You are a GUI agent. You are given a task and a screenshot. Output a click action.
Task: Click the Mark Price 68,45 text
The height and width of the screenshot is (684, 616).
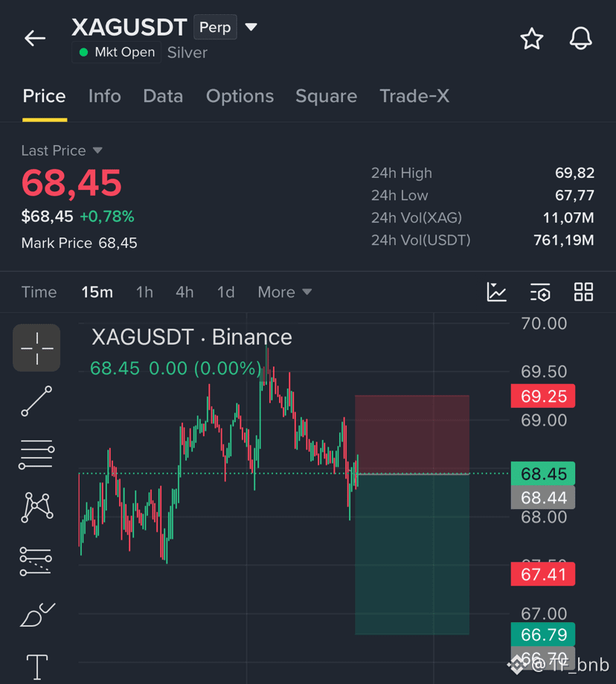(x=80, y=243)
